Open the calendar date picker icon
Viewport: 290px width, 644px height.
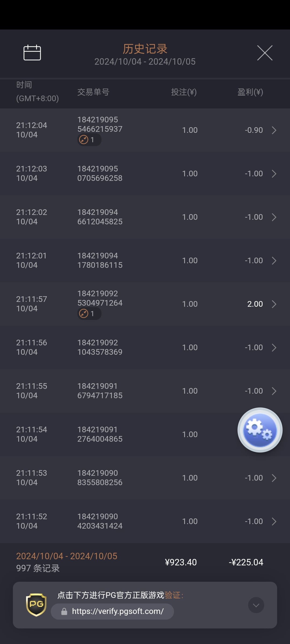click(x=32, y=53)
